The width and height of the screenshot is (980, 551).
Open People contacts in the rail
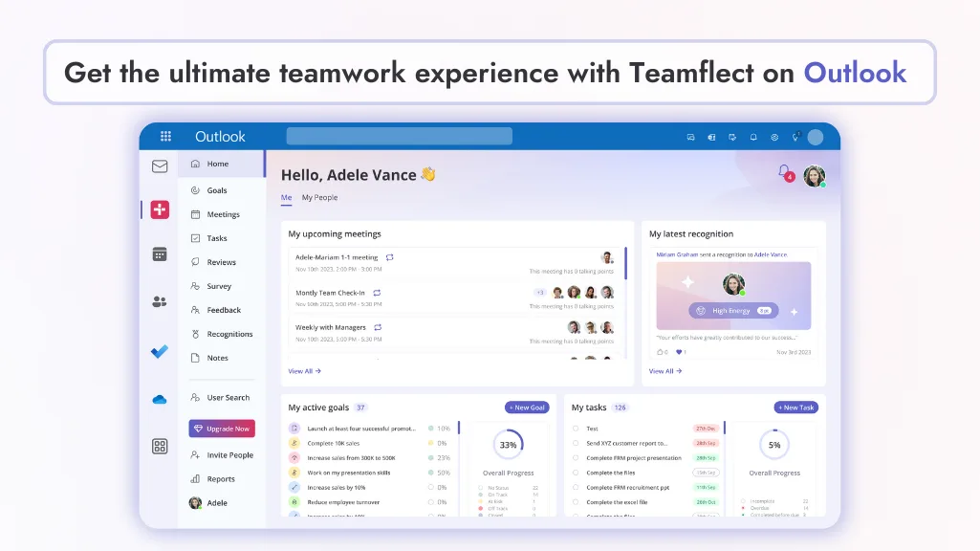[160, 301]
